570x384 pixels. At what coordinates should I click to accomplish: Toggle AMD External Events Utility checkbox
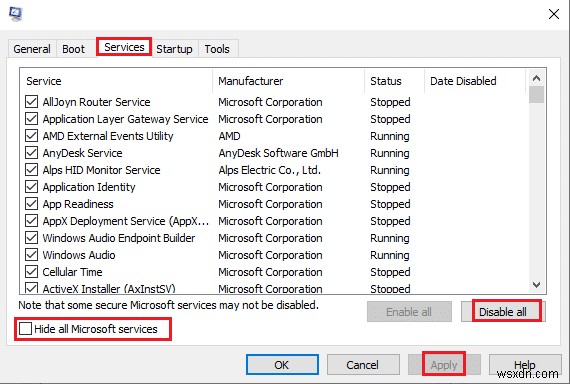tap(32, 136)
